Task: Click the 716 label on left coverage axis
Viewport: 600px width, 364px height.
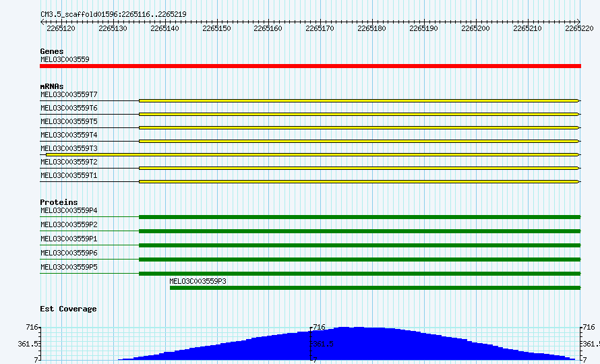Action: [x=32, y=327]
